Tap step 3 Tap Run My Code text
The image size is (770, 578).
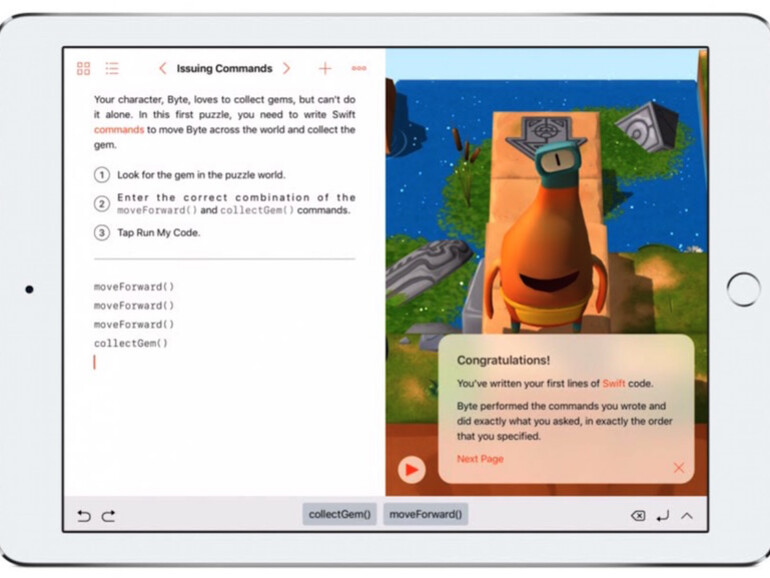click(x=159, y=232)
